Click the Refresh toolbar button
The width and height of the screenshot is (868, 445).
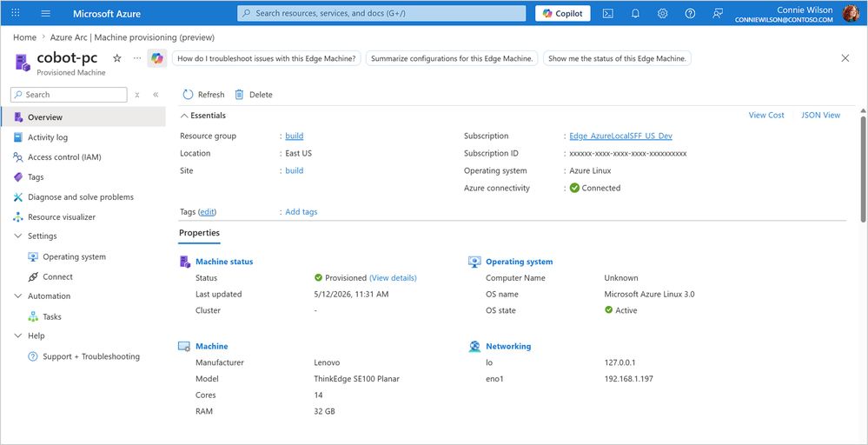203,95
